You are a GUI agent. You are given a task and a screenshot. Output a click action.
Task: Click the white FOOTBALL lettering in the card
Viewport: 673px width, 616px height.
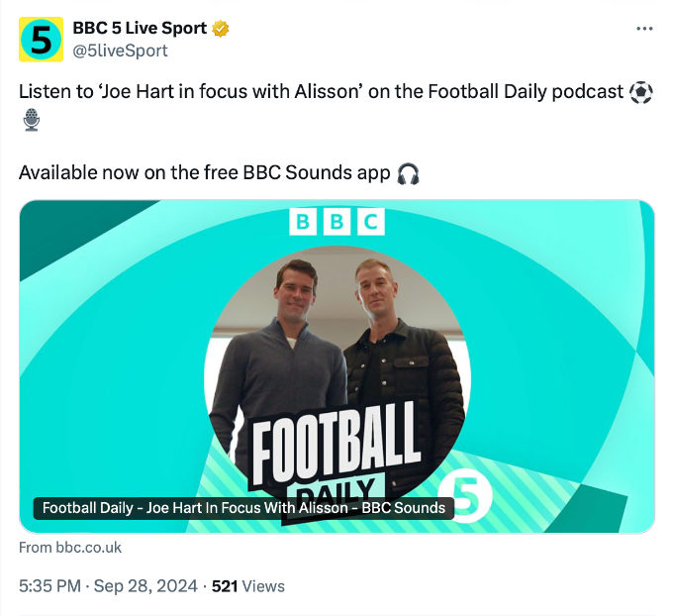point(335,442)
